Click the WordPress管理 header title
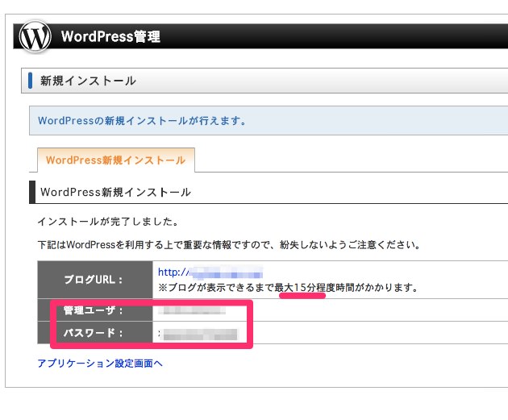Screen dimensions: 508x420 pyautogui.click(x=110, y=36)
